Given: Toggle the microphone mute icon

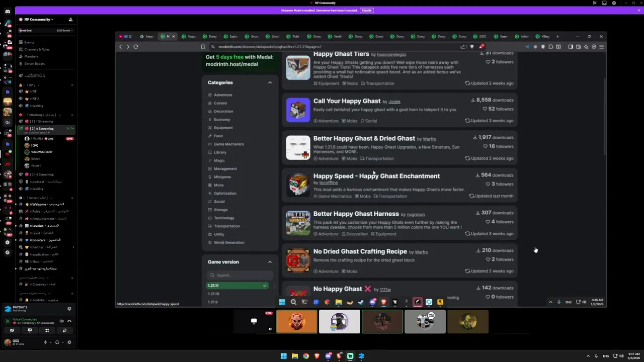Looking at the screenshot, I should click(x=45, y=342).
